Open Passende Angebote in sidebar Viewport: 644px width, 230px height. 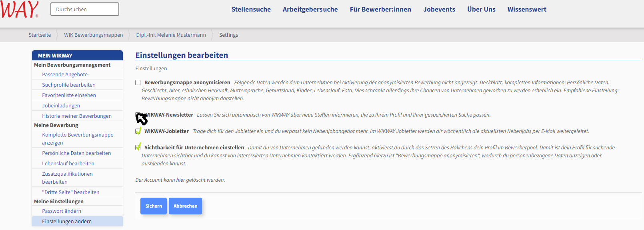click(x=65, y=75)
